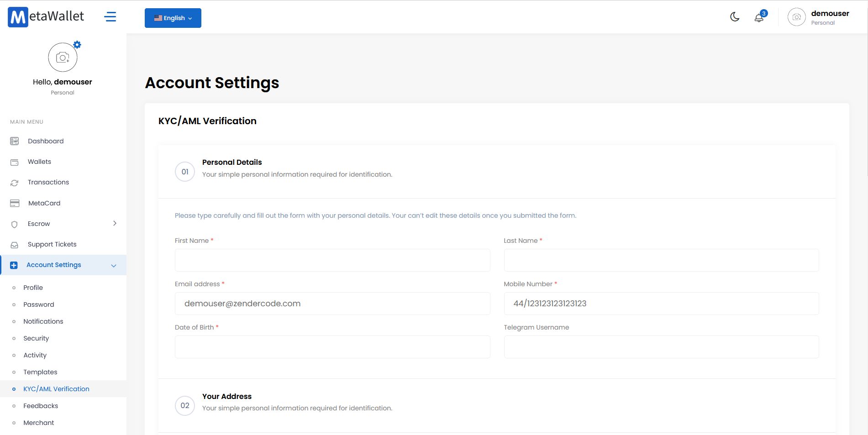
Task: Click the hamburger menu icon
Action: click(110, 17)
